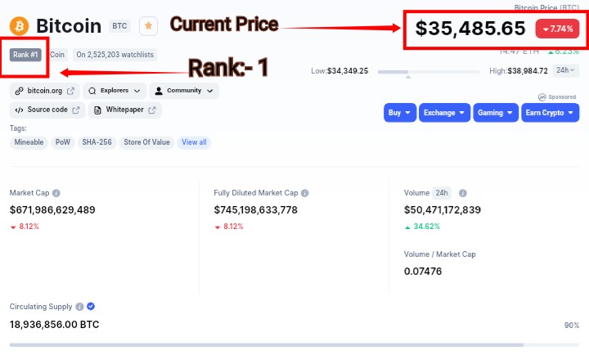Click the Circulating Supply info icon

pos(79,307)
